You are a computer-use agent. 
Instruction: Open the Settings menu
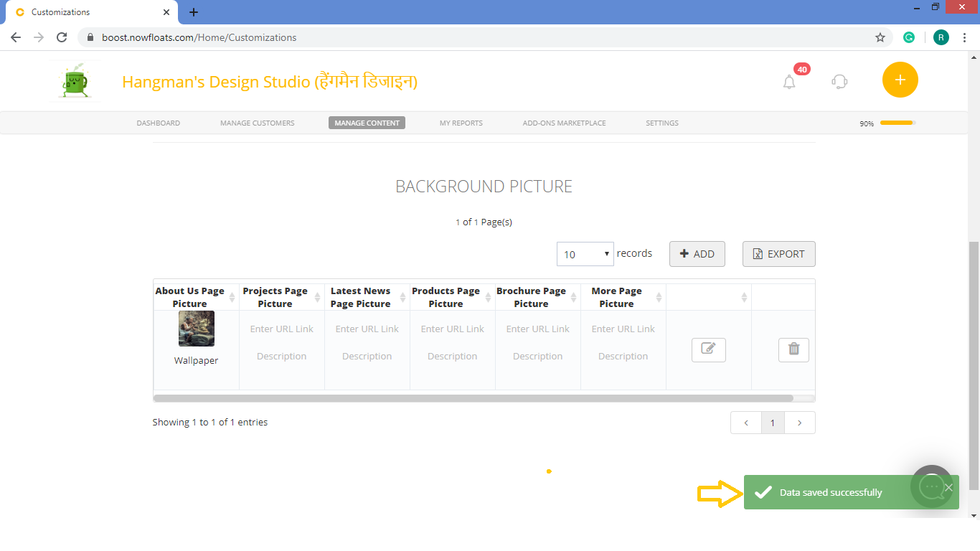pos(662,123)
